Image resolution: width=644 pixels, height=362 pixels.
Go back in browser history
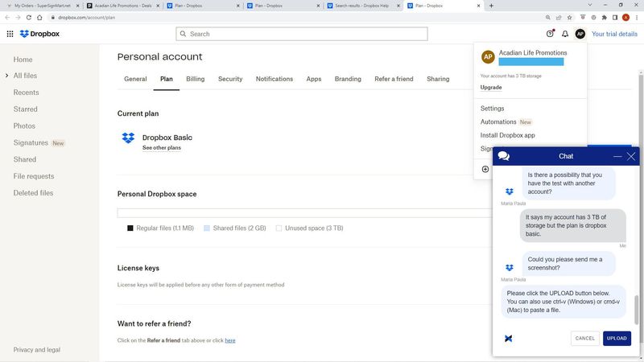click(x=7, y=18)
